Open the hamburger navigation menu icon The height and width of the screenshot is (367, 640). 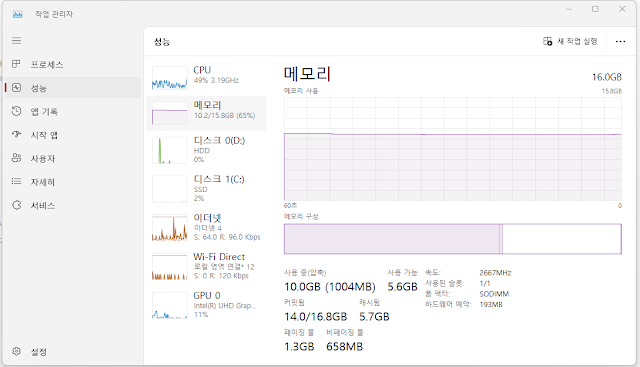16,40
